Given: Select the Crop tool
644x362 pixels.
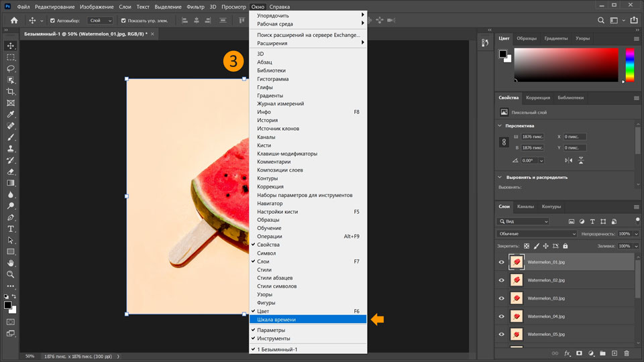Looking at the screenshot, I should (11, 92).
